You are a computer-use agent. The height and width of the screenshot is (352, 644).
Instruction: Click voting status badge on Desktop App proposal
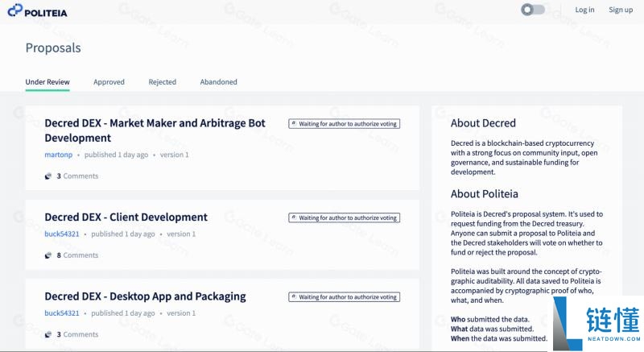click(x=345, y=297)
